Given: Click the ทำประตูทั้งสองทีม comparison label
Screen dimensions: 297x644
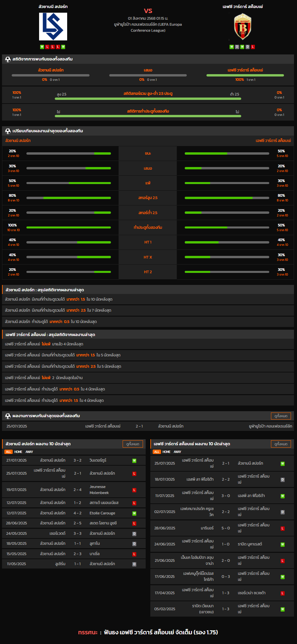Looking at the screenshot, I should [148, 227].
